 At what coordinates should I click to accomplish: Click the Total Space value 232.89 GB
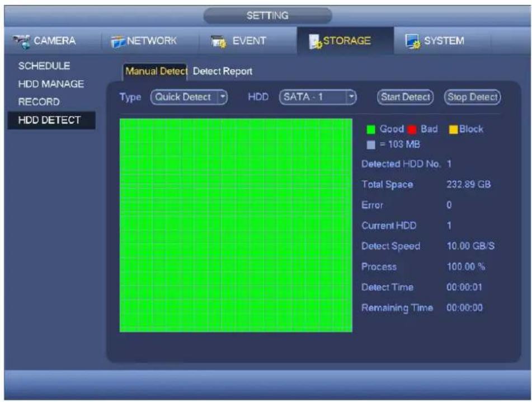pos(469,184)
